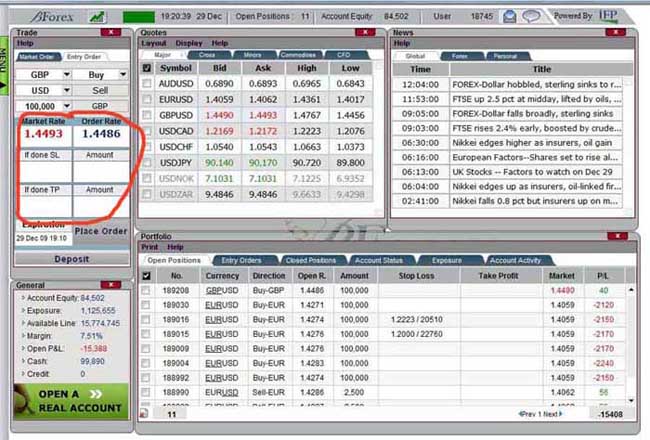Open the Layout menu in Quotes
Image resolution: width=650 pixels, height=440 pixels.
pyautogui.click(x=154, y=43)
